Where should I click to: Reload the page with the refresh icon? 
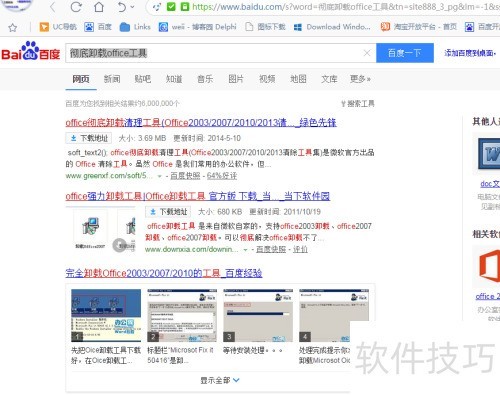click(76, 7)
